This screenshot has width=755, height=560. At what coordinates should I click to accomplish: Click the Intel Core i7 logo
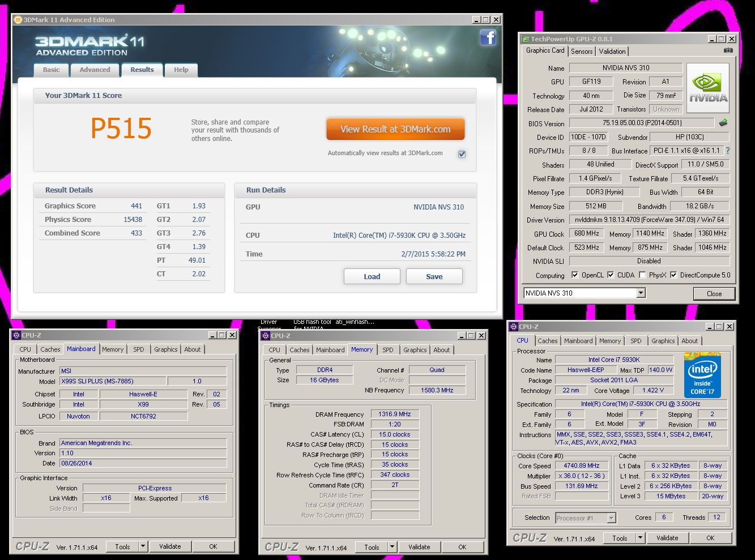702,375
